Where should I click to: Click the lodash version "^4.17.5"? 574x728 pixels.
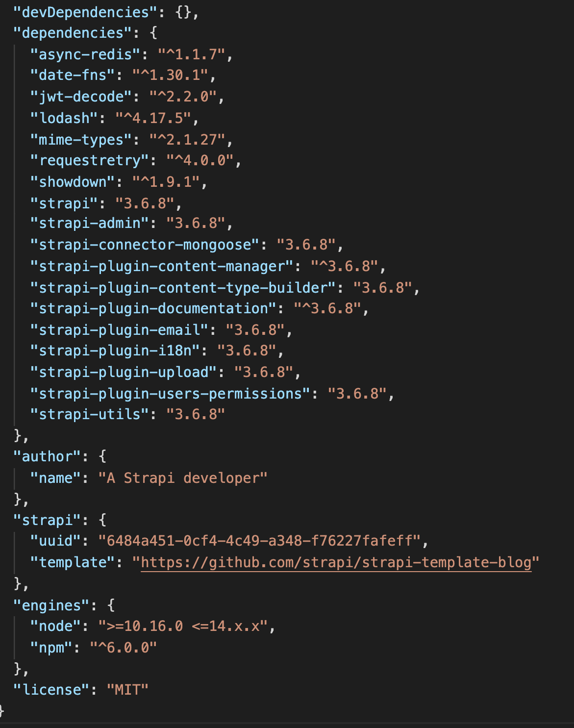point(153,118)
